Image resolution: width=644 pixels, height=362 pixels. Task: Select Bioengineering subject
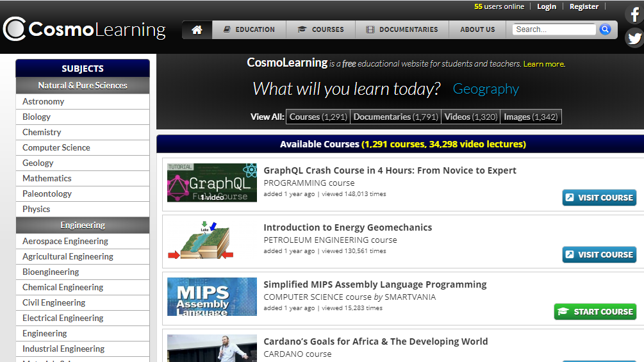pyautogui.click(x=83, y=272)
